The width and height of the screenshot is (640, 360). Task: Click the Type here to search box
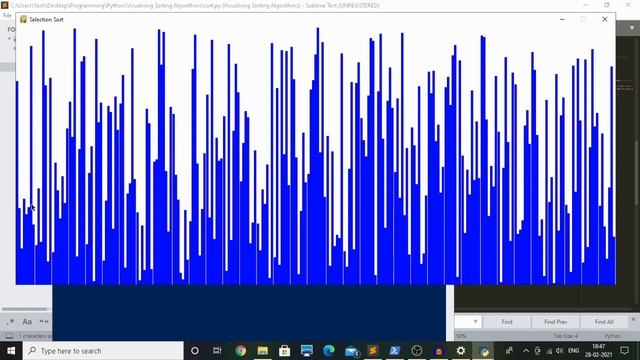tap(103, 351)
